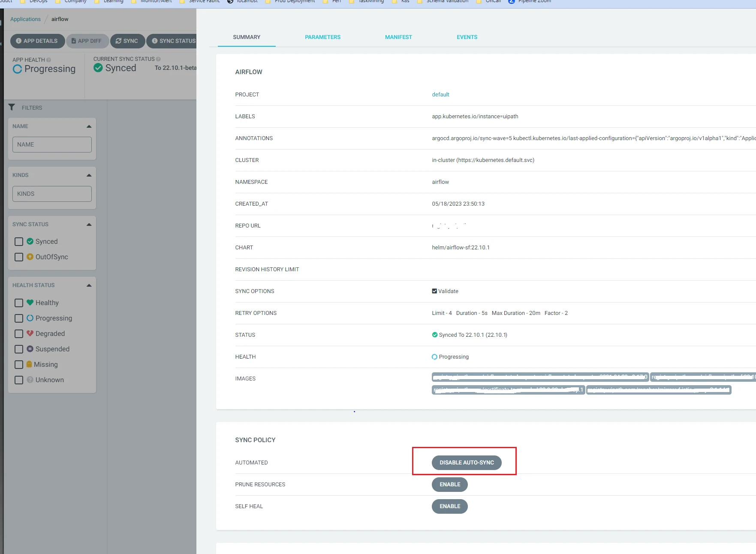Image resolution: width=756 pixels, height=554 pixels.
Task: Switch to the PARAMETERS tab
Action: [322, 37]
